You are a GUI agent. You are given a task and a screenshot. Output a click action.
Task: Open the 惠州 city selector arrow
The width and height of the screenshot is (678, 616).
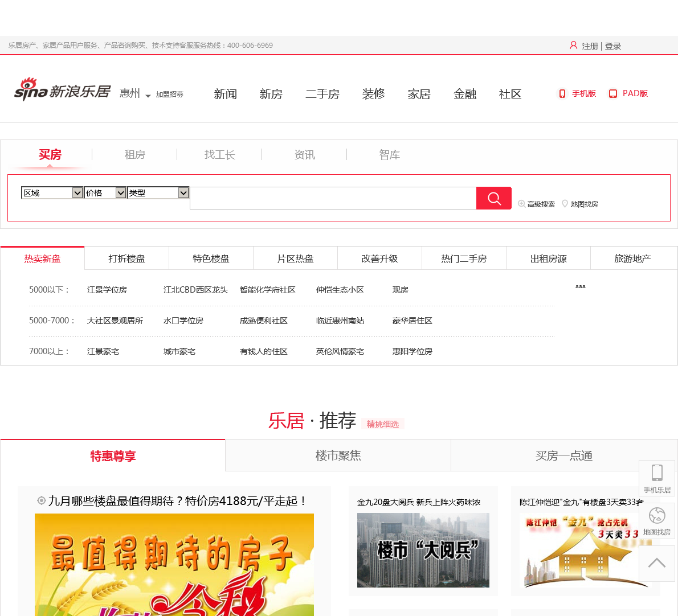[148, 96]
